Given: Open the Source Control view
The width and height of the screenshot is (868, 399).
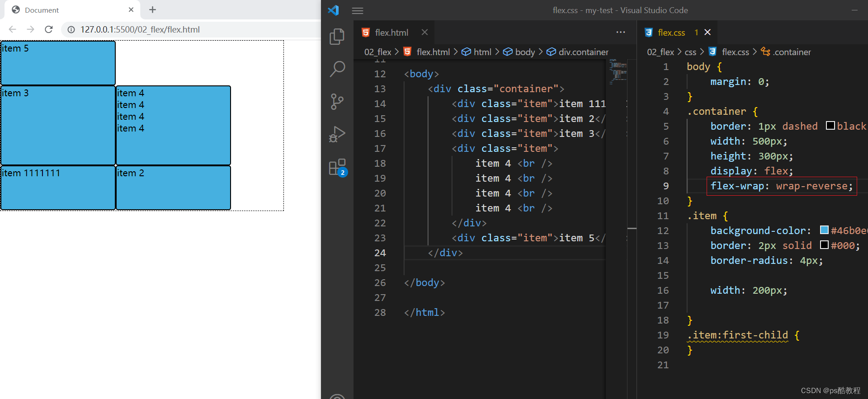Looking at the screenshot, I should (x=337, y=102).
